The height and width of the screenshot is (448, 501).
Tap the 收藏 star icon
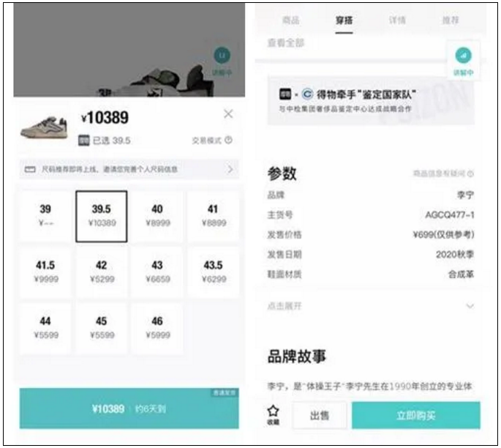(x=274, y=415)
